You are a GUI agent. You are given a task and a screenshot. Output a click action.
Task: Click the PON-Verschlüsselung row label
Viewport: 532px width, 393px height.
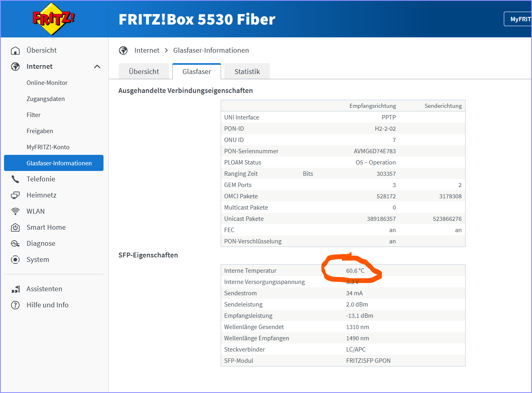(253, 241)
